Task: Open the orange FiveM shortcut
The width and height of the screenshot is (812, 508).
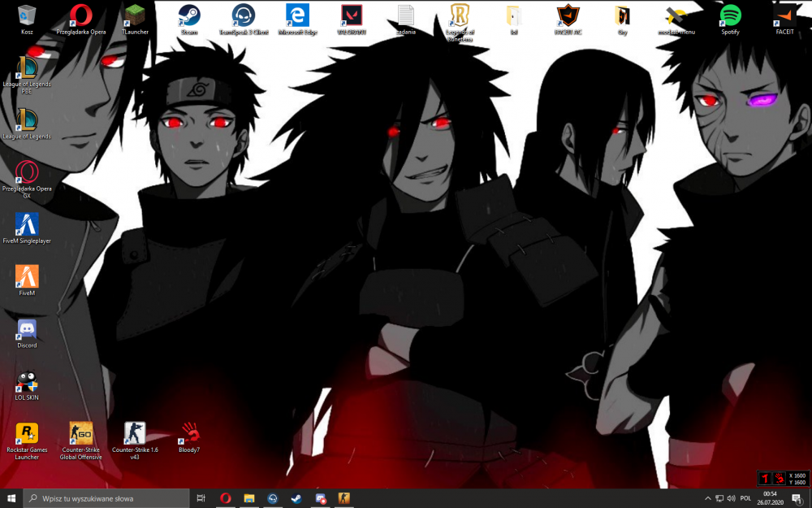Action: tap(27, 280)
